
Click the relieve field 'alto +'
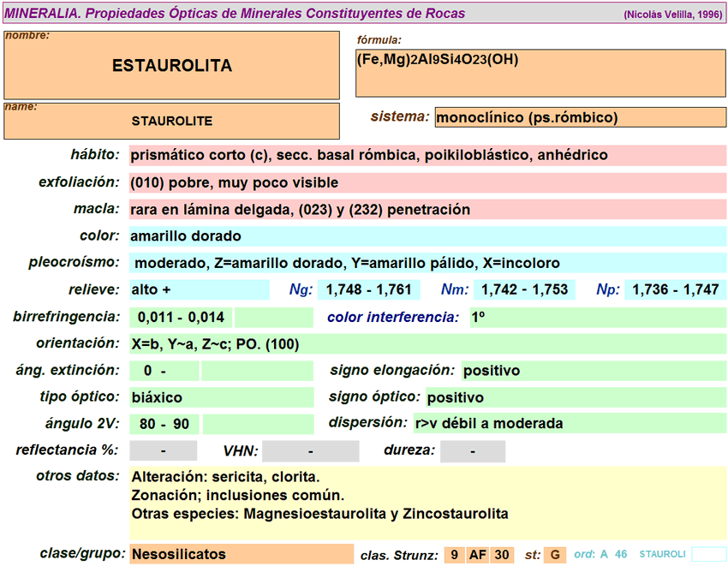[x=198, y=290]
